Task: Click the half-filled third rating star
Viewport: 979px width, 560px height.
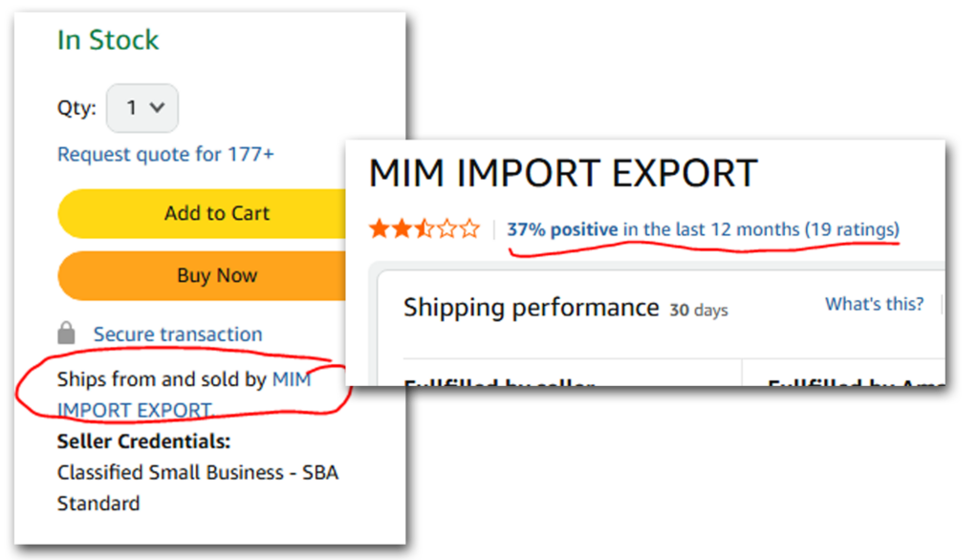Action: [424, 229]
